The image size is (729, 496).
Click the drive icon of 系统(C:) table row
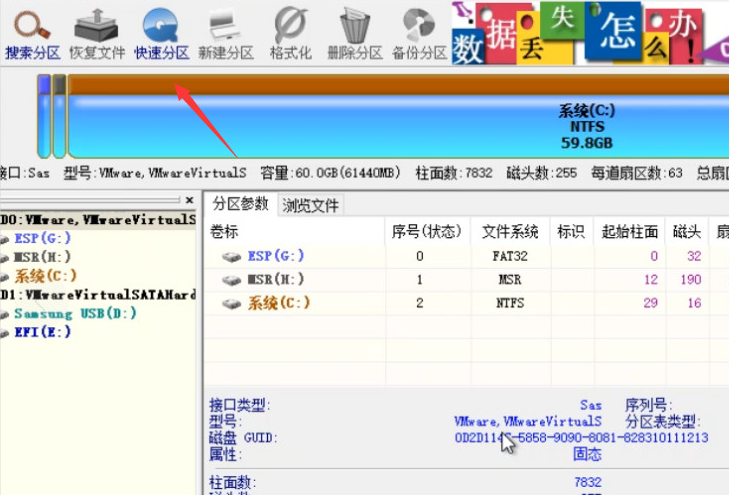(231, 304)
